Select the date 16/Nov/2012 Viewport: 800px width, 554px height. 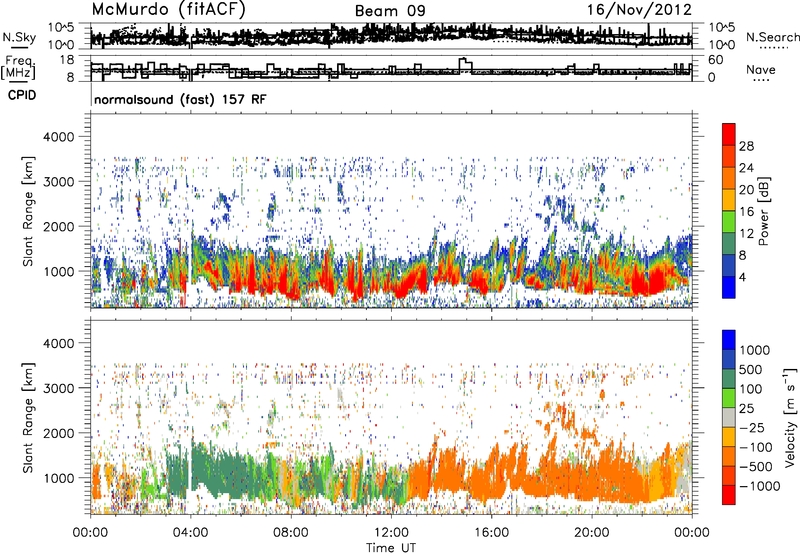(639, 9)
